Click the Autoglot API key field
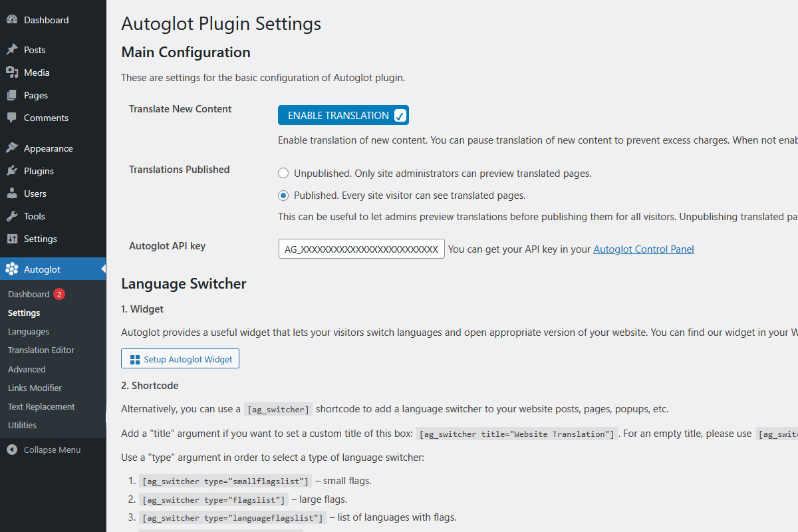 tap(361, 249)
